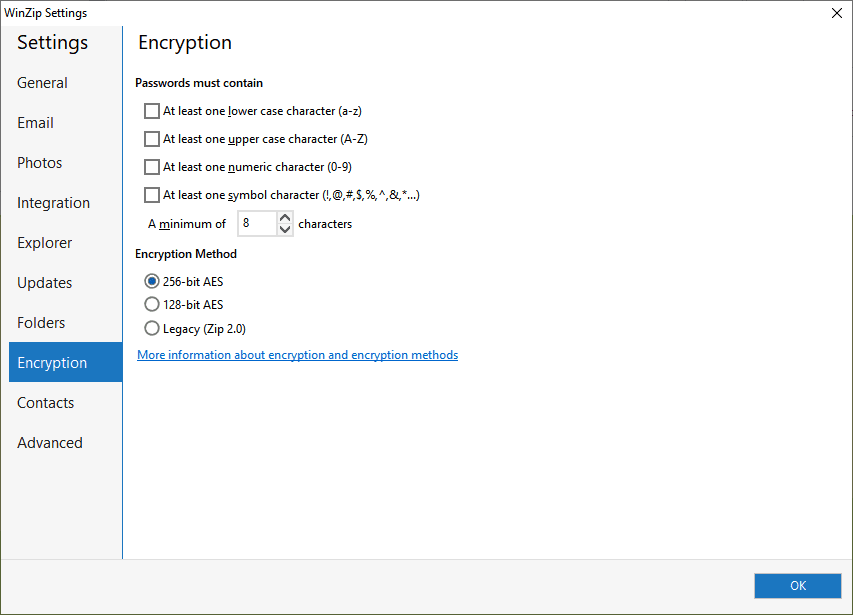
Task: Select 256-bit AES encryption
Action: click(152, 281)
